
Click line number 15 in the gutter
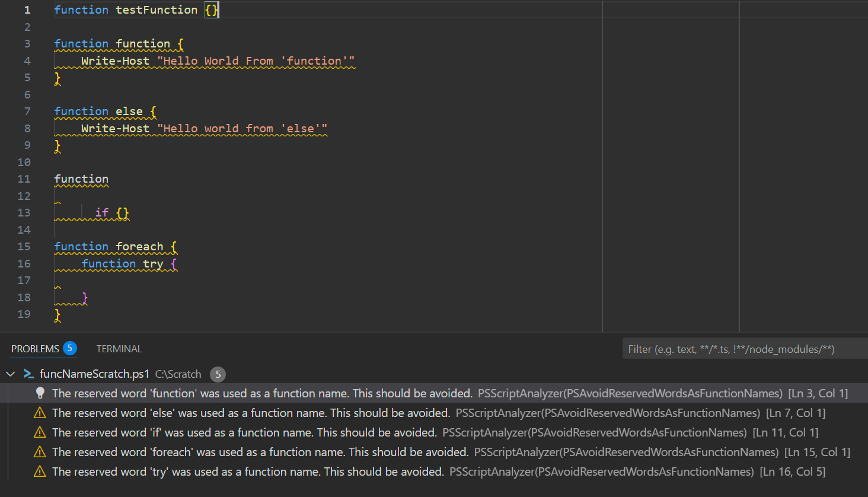(24, 247)
